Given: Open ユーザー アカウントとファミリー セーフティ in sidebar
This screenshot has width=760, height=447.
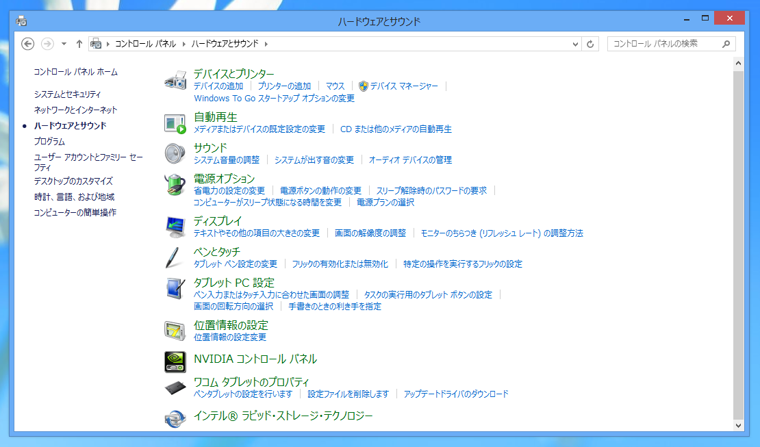Looking at the screenshot, I should pyautogui.click(x=88, y=162).
